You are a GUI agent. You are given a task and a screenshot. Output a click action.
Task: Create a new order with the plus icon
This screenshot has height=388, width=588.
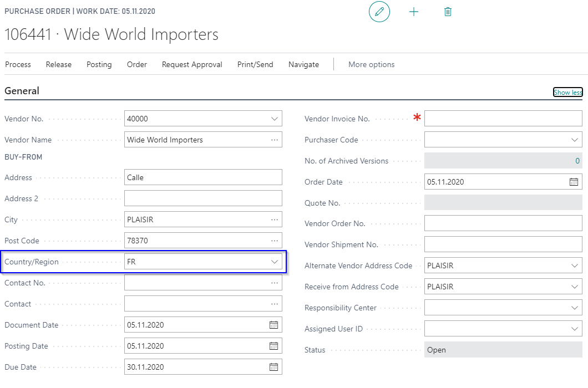(414, 12)
